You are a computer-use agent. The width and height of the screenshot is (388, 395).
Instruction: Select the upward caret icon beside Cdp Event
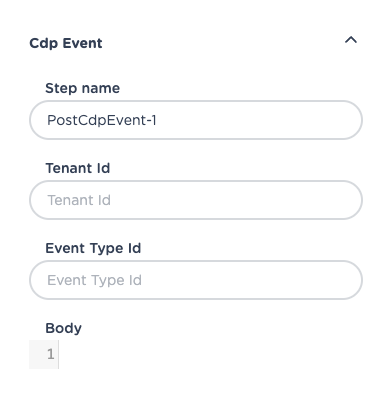click(351, 40)
